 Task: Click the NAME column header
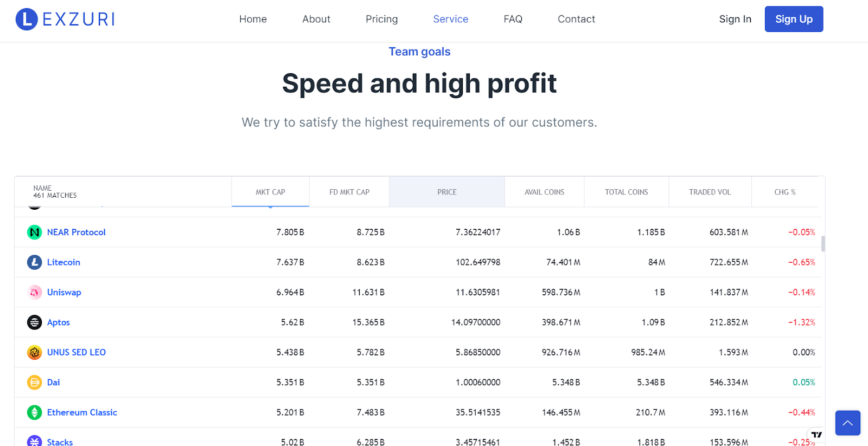[123, 192]
